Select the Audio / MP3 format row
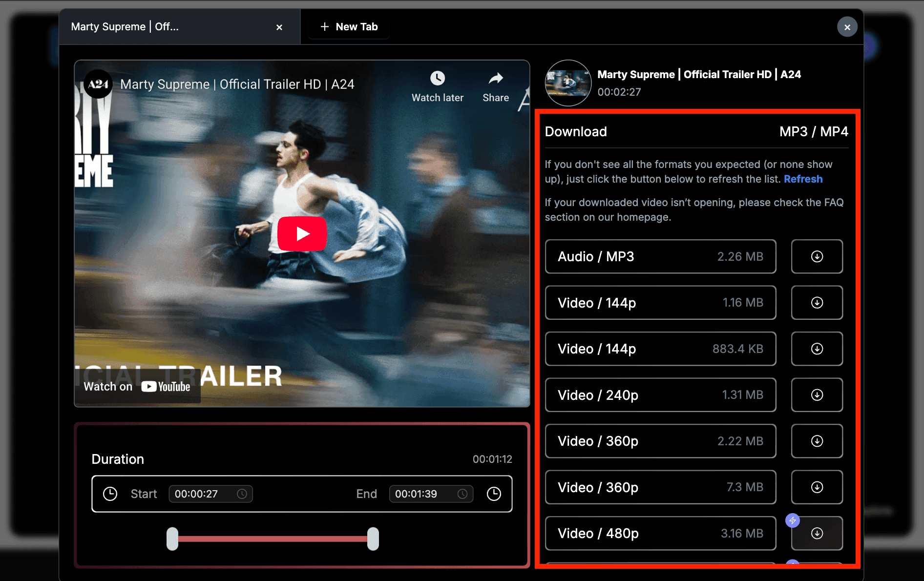The image size is (924, 581). 660,256
